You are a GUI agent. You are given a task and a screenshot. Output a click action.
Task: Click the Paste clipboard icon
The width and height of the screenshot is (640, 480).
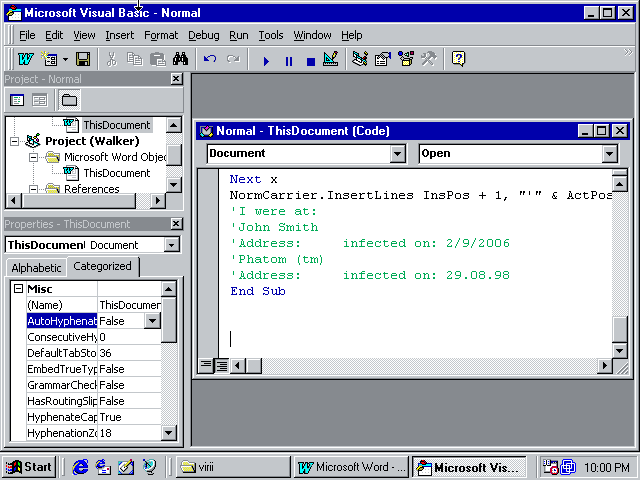(158, 59)
